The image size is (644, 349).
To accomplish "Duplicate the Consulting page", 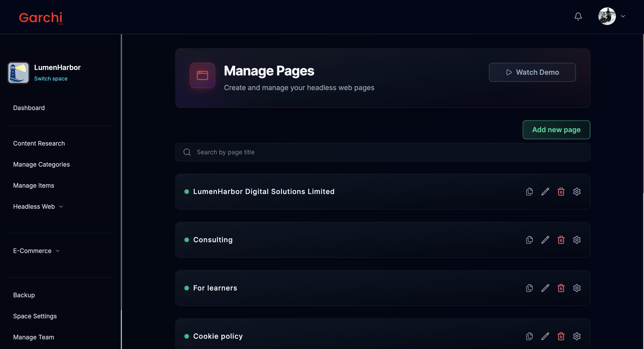I will 529,240.
